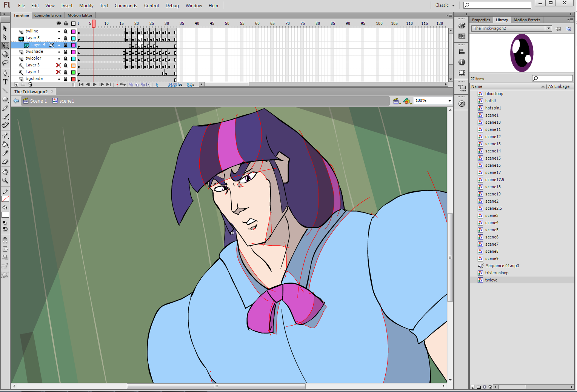Toggle Snap to Objects magnet

pyautogui.click(x=5, y=240)
